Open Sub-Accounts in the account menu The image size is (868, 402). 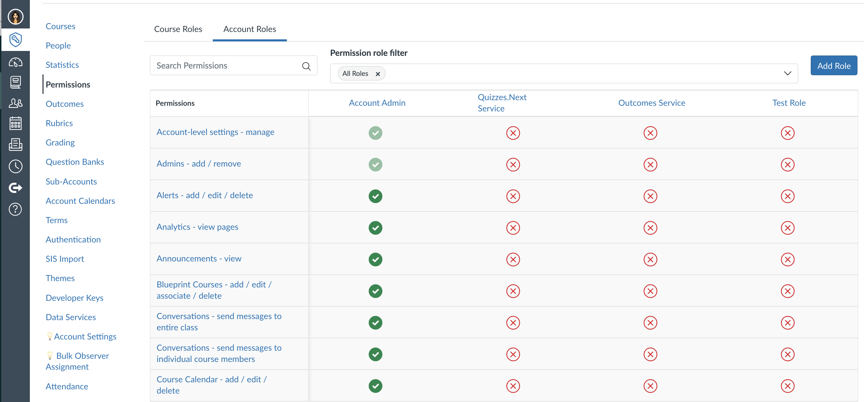coord(71,182)
